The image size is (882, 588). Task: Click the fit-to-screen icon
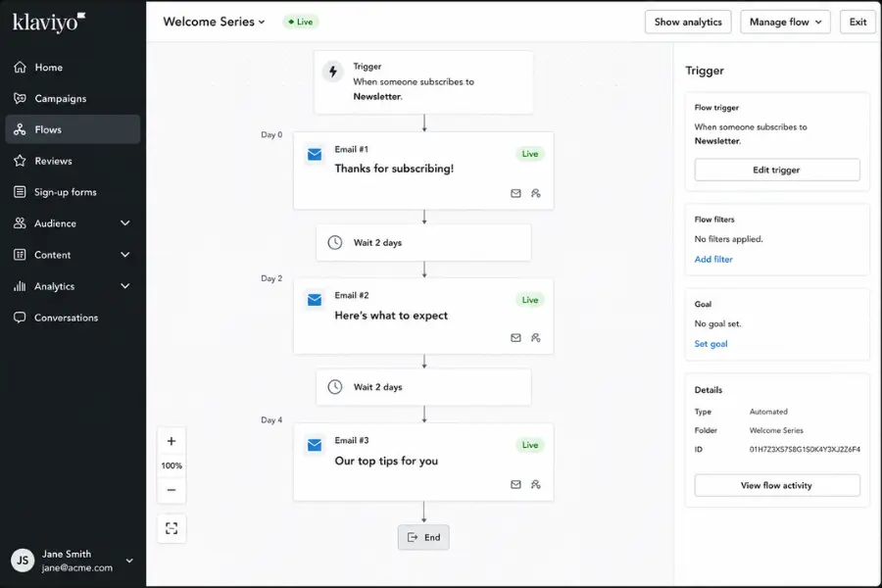tap(171, 528)
